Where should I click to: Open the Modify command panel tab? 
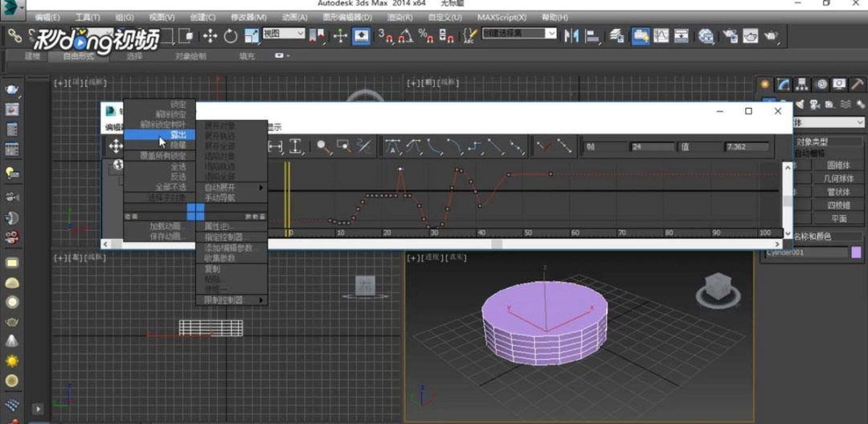click(x=784, y=84)
